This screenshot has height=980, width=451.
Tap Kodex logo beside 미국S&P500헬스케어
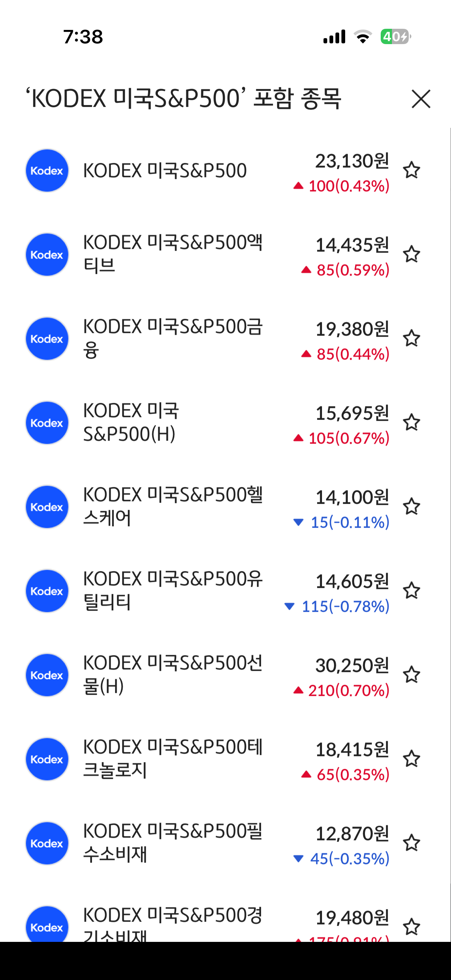(x=47, y=507)
